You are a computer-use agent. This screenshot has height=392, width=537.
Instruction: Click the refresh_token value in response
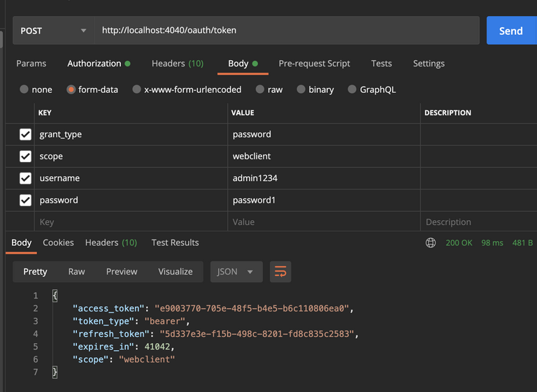pos(257,334)
